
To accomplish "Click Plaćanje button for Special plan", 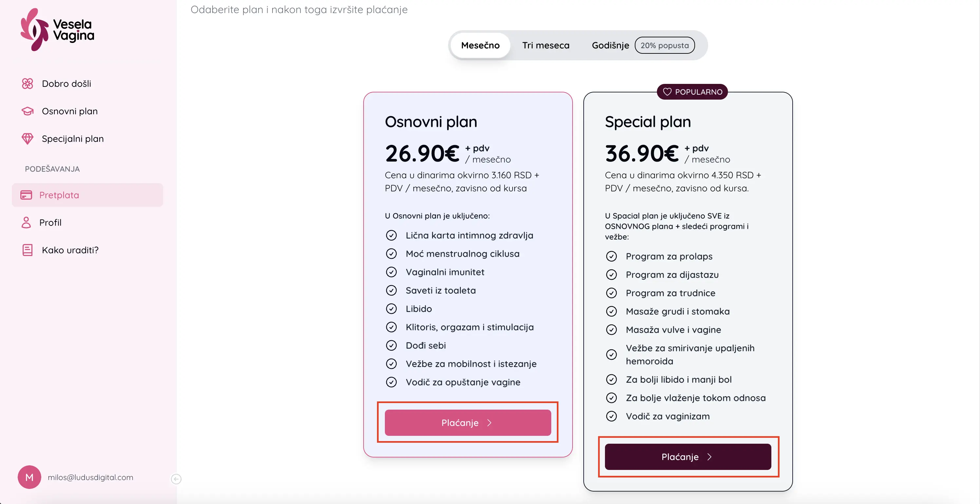I will tap(688, 457).
